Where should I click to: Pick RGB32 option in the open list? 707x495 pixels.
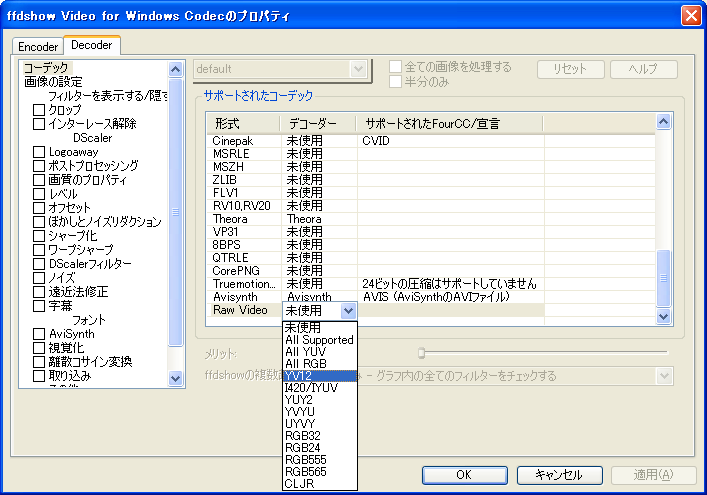click(x=319, y=436)
